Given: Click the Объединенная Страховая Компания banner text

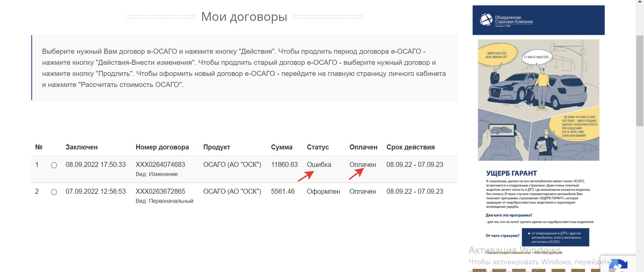Looking at the screenshot, I should click(x=514, y=20).
